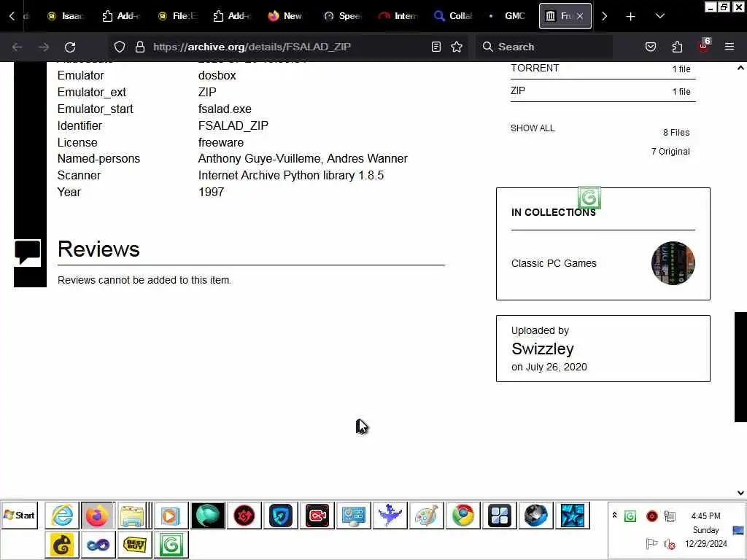Reload the current archive.org page
The height and width of the screenshot is (560, 747).
(70, 47)
